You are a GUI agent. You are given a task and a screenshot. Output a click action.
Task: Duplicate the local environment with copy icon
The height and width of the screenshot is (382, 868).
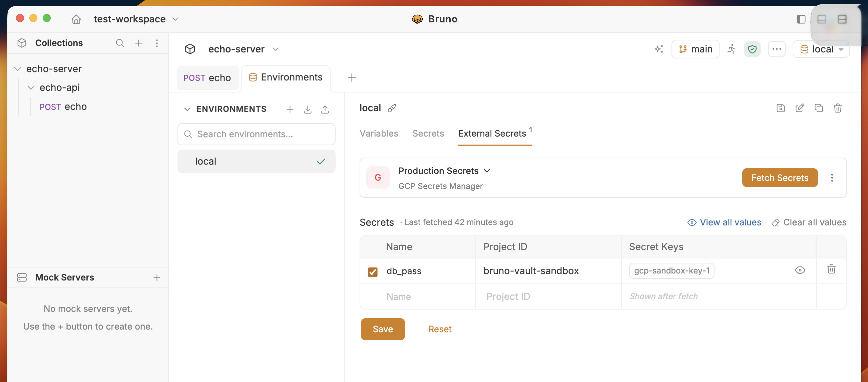tap(819, 108)
